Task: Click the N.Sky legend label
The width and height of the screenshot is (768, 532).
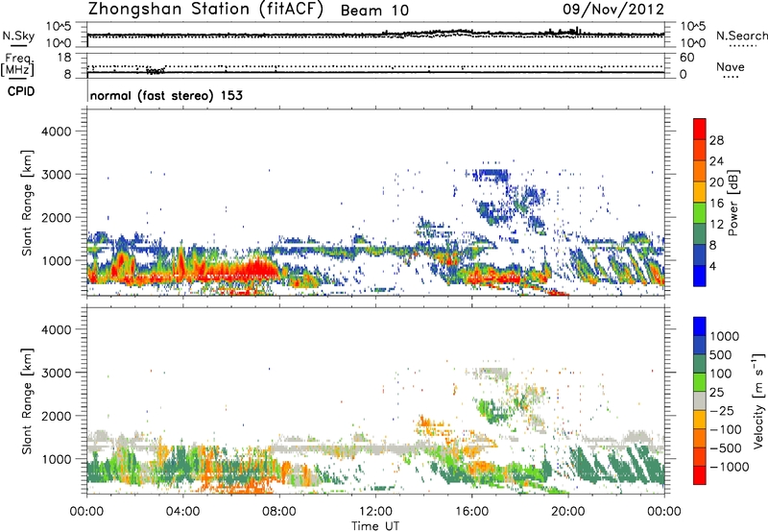Action: point(18,36)
